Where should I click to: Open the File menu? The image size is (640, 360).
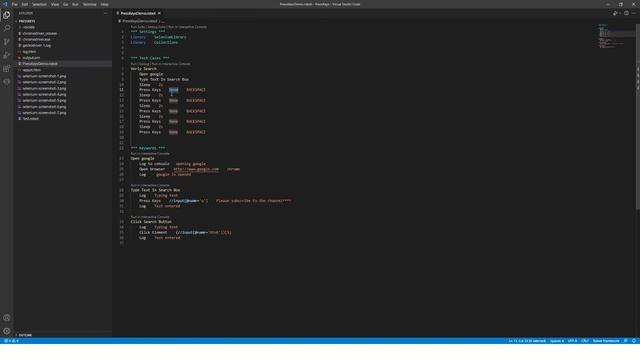pos(15,4)
